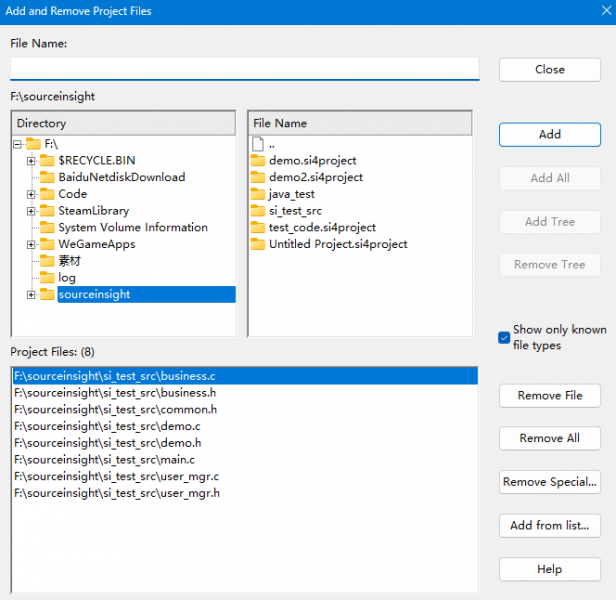Click the Untitled Project.si4project folder icon
Image resolution: width=616 pixels, height=600 pixels.
click(258, 244)
